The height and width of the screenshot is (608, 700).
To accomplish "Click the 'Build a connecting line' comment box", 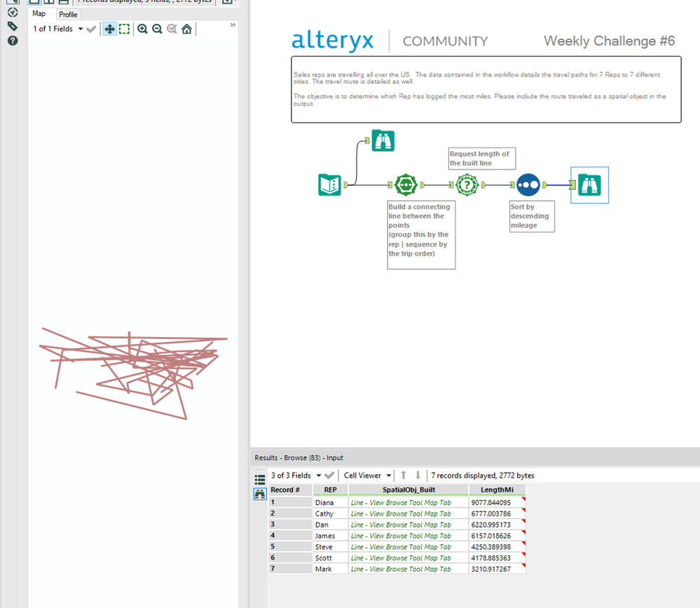I will click(x=421, y=235).
